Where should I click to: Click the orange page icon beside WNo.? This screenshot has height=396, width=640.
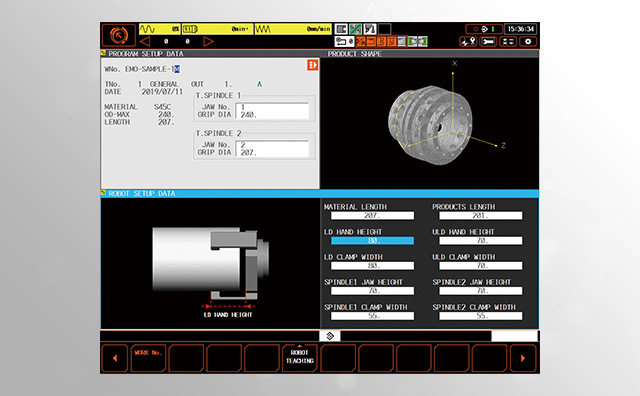[313, 65]
